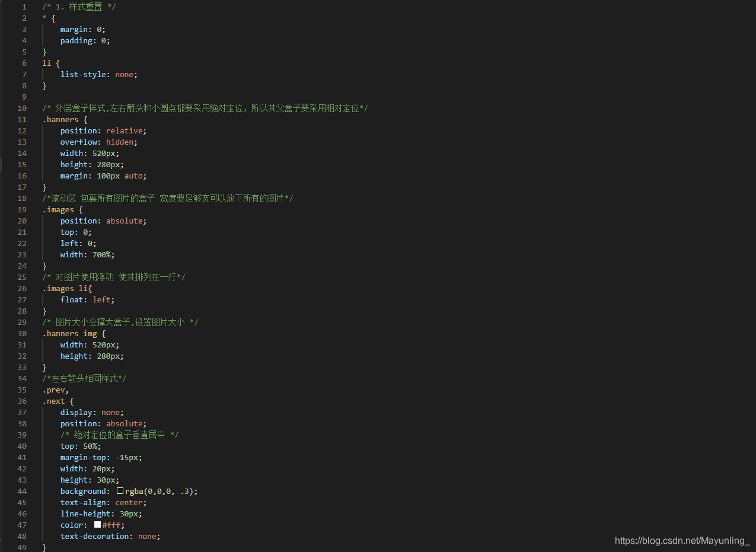
Task: Click the '.next {' selector line
Action: 58,401
